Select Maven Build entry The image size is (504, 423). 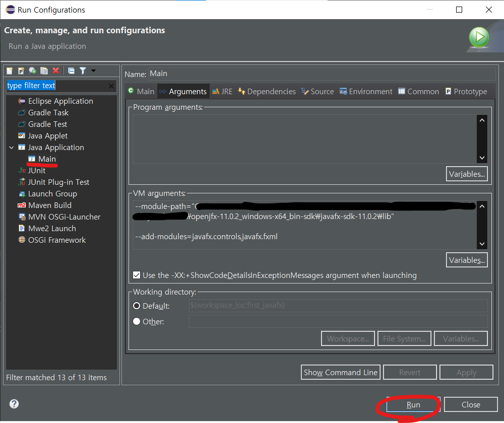tap(50, 205)
